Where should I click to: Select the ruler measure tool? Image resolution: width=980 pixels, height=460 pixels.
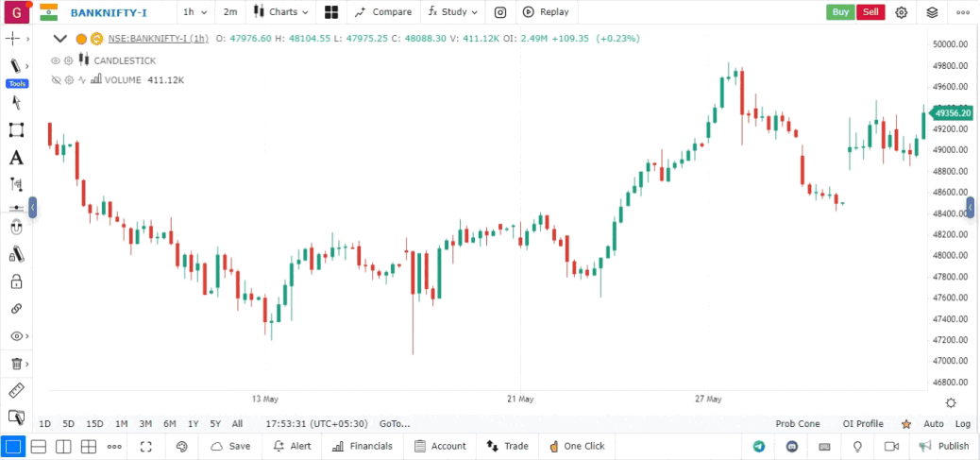16,390
